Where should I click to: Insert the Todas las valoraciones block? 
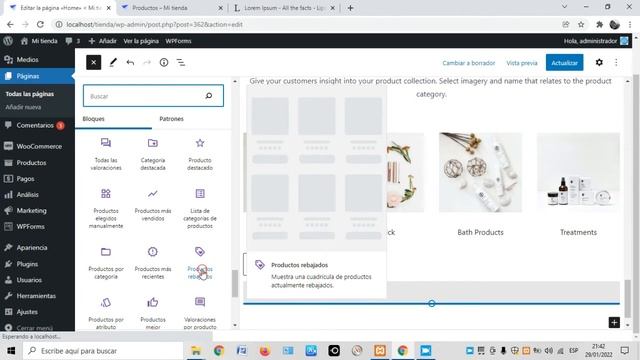[x=106, y=154]
